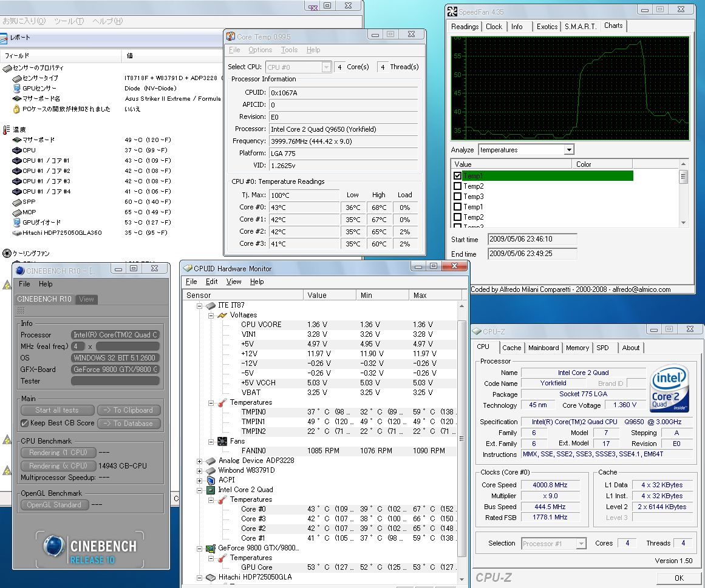Viewport: 705px width, 588px height.
Task: Click the GeForce 9800 GTX card icon
Action: 211,548
